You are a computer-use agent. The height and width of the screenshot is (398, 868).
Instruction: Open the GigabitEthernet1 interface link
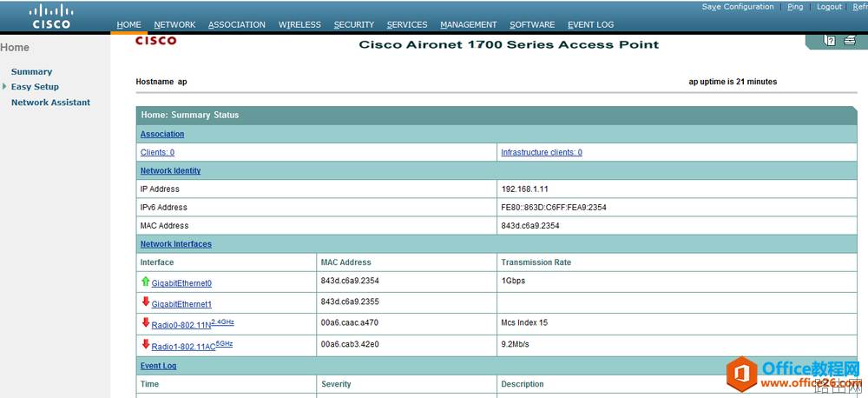(x=181, y=304)
